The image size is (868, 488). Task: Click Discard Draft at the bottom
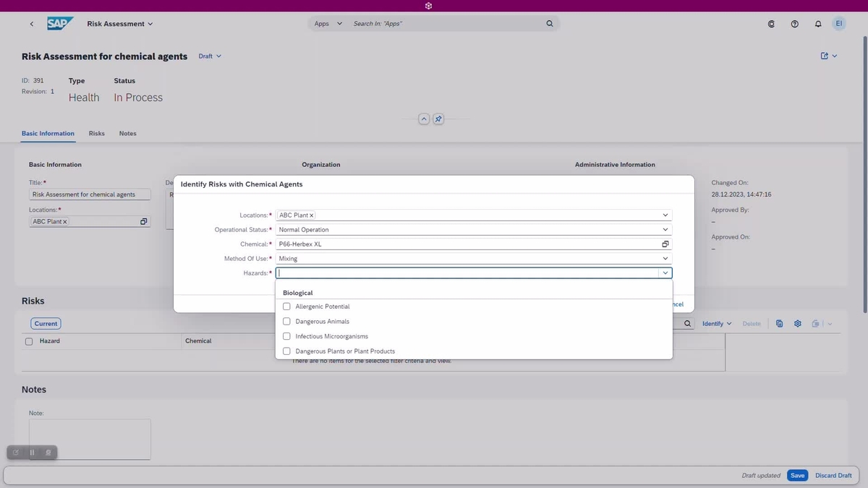click(x=833, y=475)
